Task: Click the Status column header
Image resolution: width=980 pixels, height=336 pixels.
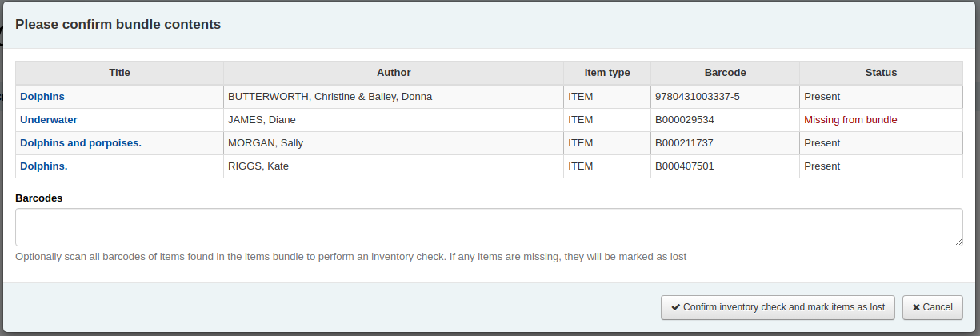Action: point(881,73)
